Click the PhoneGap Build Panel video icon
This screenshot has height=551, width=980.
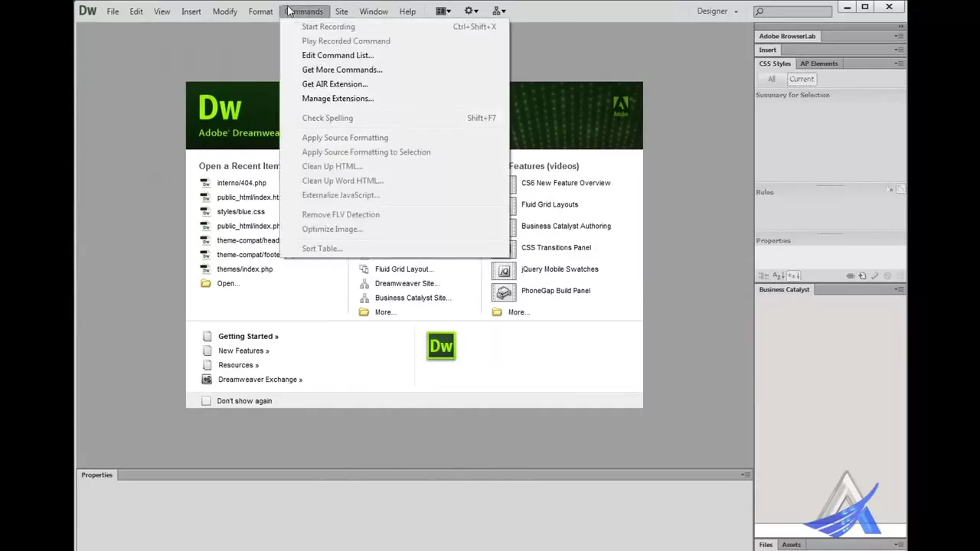point(504,292)
